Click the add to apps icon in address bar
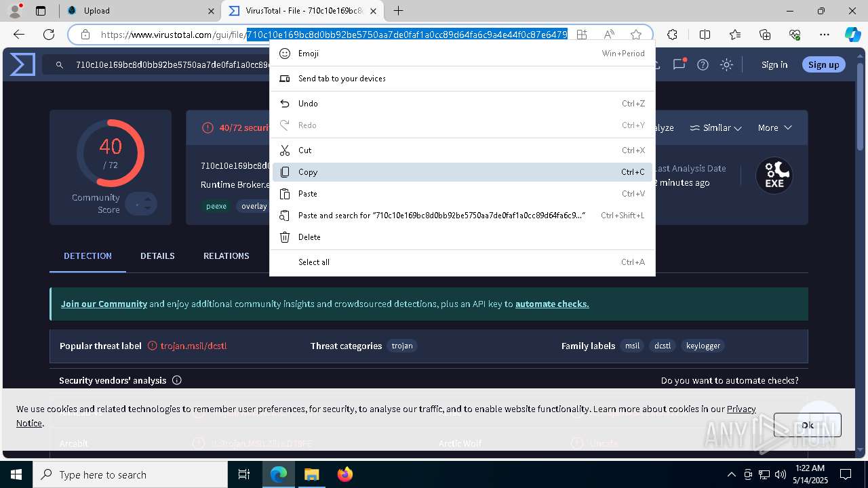Screen dimensions: 868x488 click(582, 35)
